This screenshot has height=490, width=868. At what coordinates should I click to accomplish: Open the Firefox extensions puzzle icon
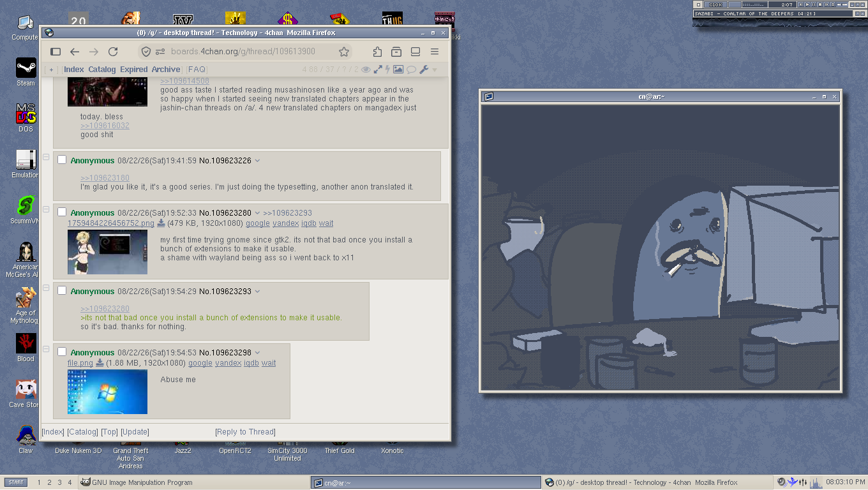click(377, 52)
